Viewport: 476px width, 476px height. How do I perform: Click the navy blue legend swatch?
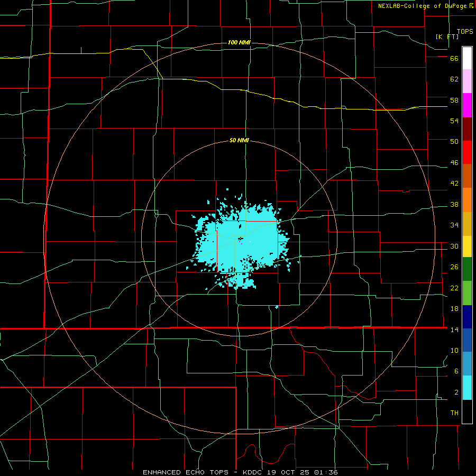[x=467, y=317]
